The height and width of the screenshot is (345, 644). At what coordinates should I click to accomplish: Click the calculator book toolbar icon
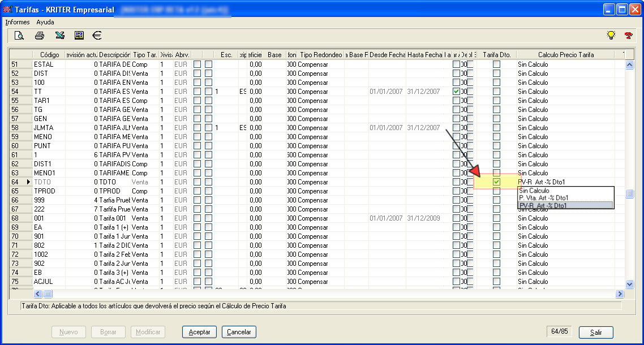click(x=79, y=36)
